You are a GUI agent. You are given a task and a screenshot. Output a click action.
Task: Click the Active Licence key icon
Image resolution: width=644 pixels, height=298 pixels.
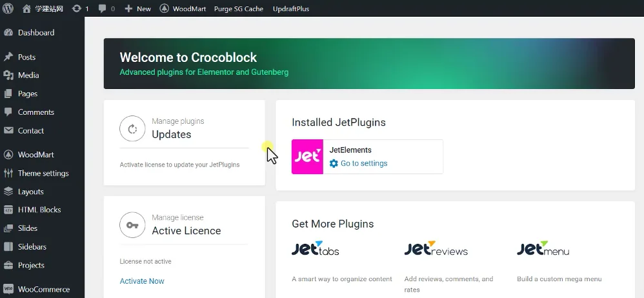pyautogui.click(x=132, y=225)
